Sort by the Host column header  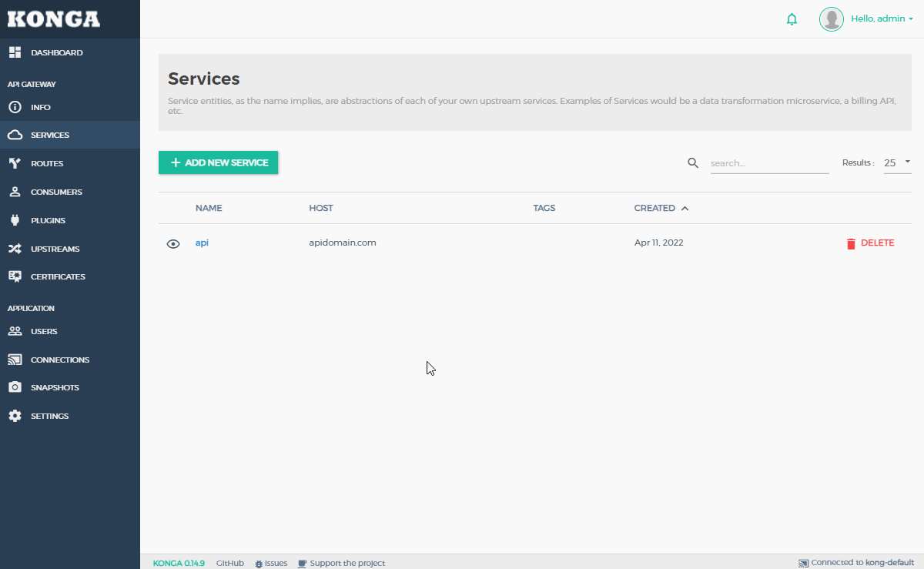321,208
